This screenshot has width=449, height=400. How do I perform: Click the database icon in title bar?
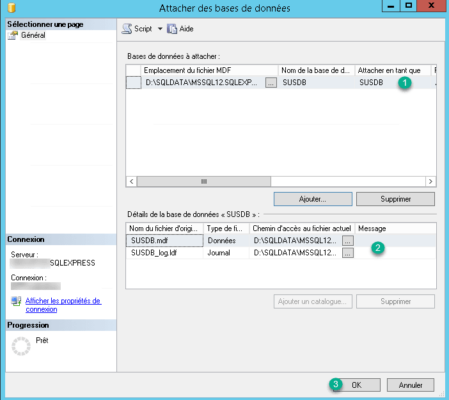click(12, 7)
